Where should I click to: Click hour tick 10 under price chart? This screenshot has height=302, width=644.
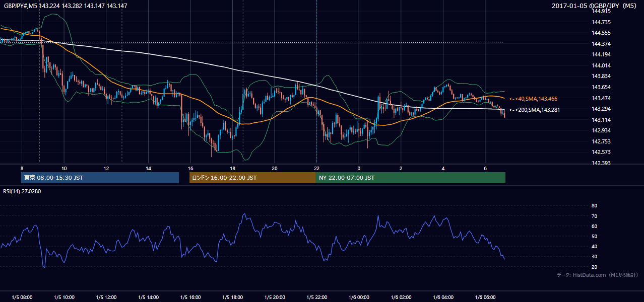pos(64,168)
